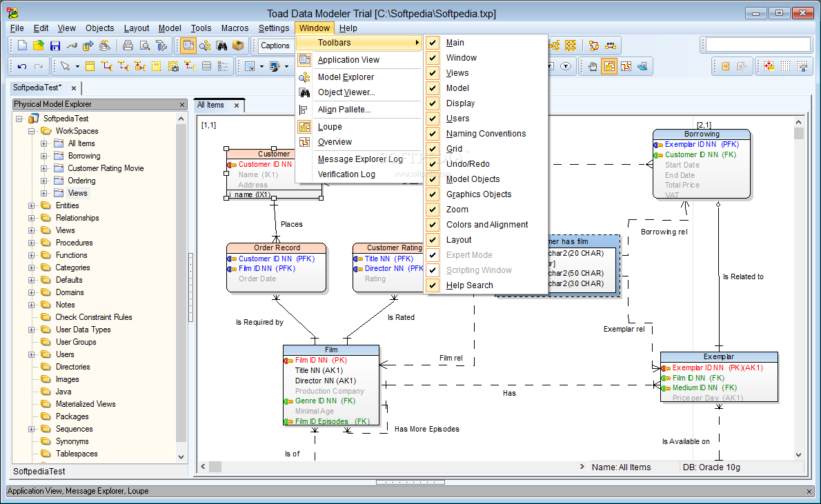The image size is (821, 504).
Task: Close the Physical Model Explorer panel
Action: [181, 105]
